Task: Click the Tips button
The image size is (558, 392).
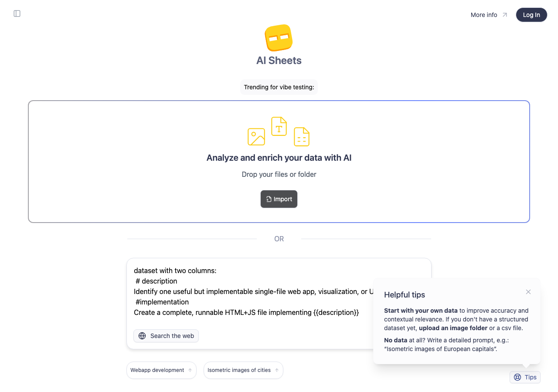Action: pyautogui.click(x=525, y=377)
